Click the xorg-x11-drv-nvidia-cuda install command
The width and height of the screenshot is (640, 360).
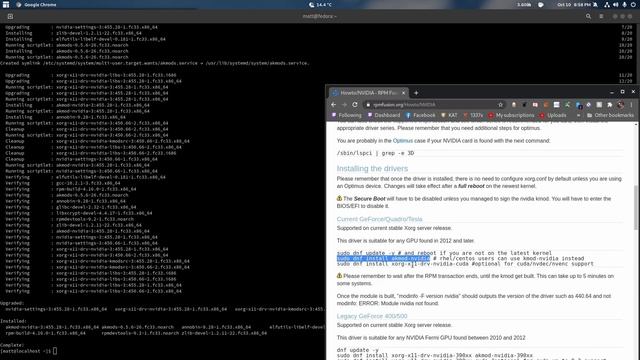pos(465,264)
